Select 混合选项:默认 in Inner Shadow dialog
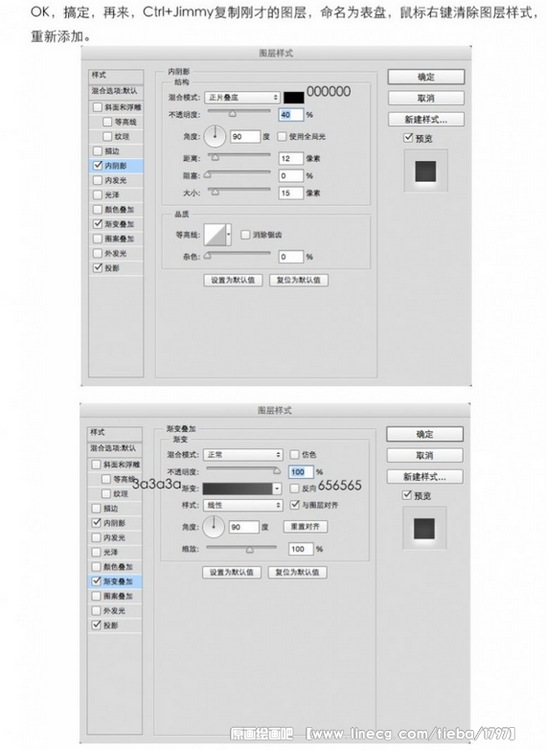The height and width of the screenshot is (750, 547). [116, 91]
